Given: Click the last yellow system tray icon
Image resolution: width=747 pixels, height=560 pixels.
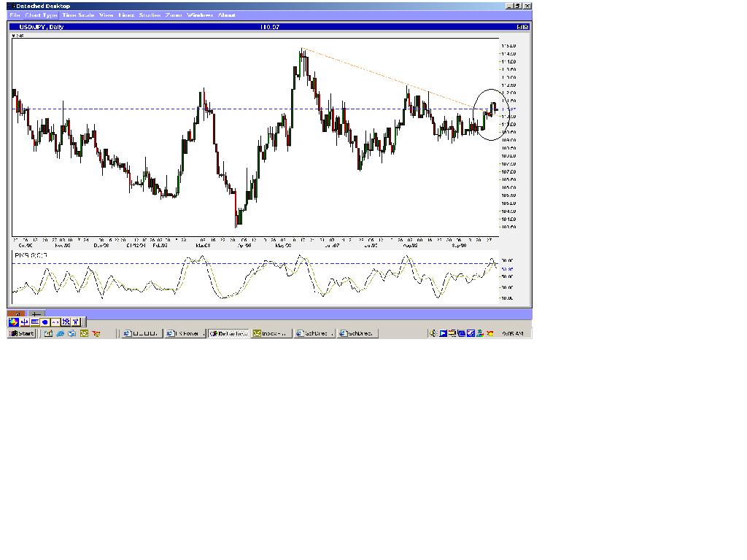Looking at the screenshot, I should pyautogui.click(x=489, y=333).
